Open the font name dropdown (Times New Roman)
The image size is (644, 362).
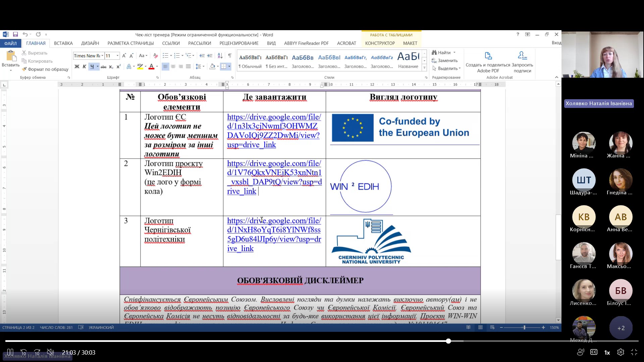click(x=102, y=56)
